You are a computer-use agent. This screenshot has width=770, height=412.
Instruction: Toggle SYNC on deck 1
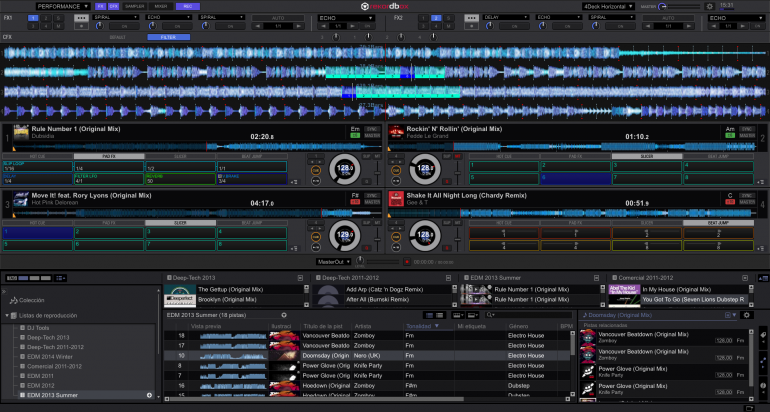tap(372, 128)
